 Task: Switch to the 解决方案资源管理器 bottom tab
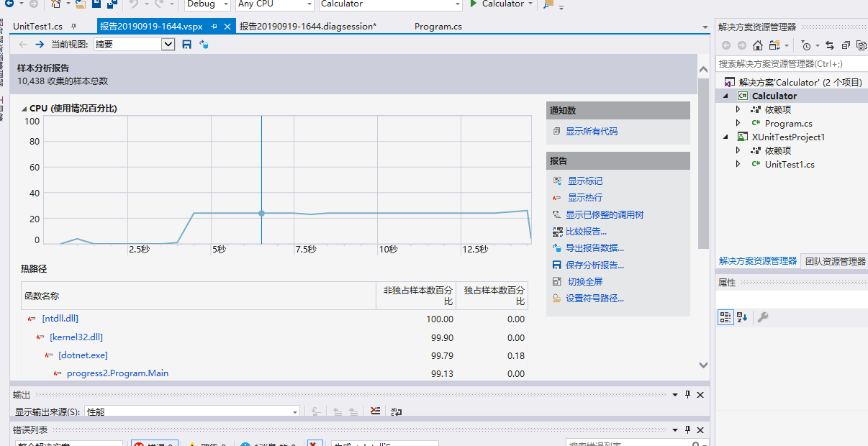(758, 261)
